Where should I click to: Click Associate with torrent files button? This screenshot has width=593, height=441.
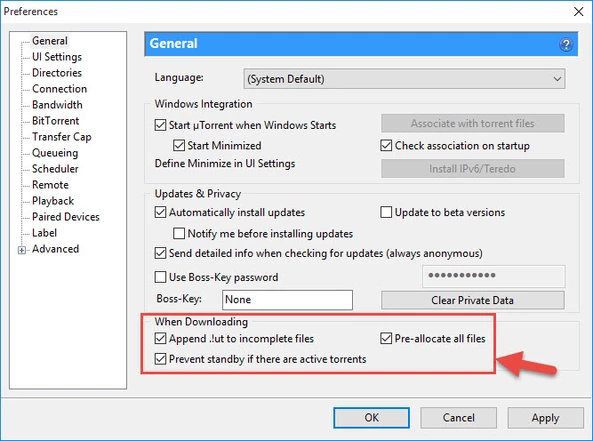pyautogui.click(x=473, y=123)
